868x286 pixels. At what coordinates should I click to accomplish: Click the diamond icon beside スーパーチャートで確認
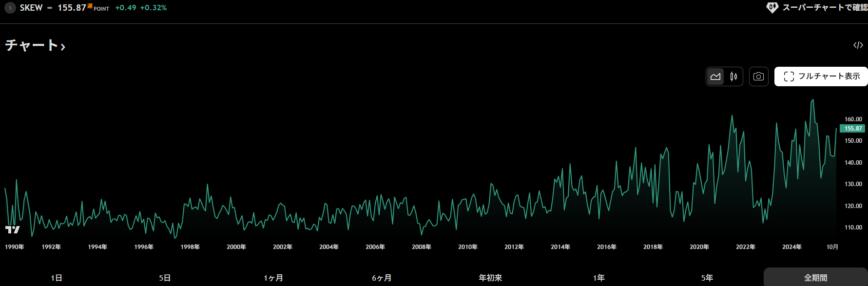click(772, 8)
